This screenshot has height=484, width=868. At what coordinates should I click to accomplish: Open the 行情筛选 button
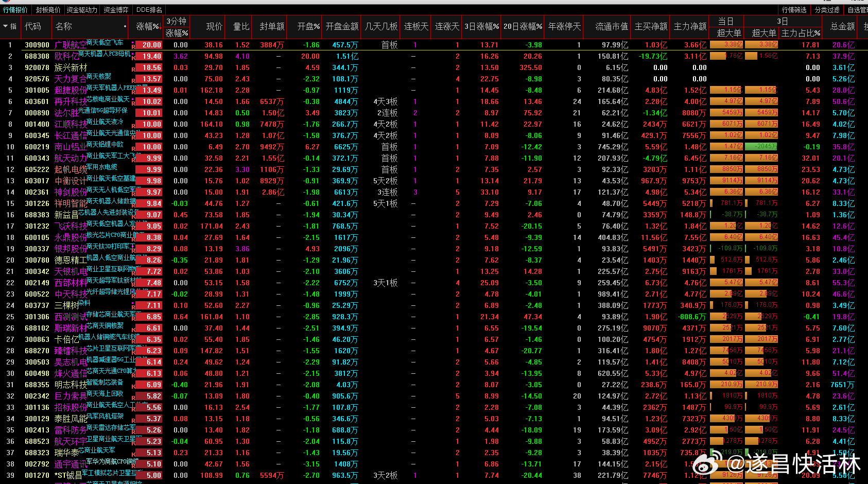794,10
